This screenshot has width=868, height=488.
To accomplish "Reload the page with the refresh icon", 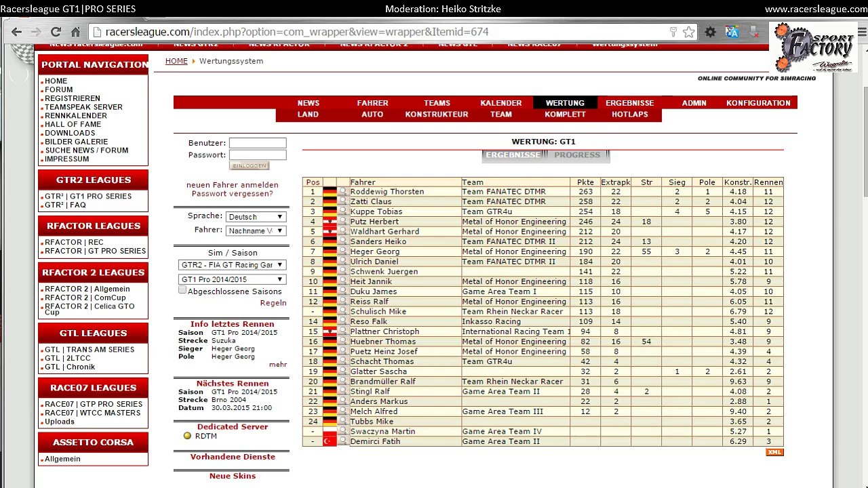I will pos(56,32).
